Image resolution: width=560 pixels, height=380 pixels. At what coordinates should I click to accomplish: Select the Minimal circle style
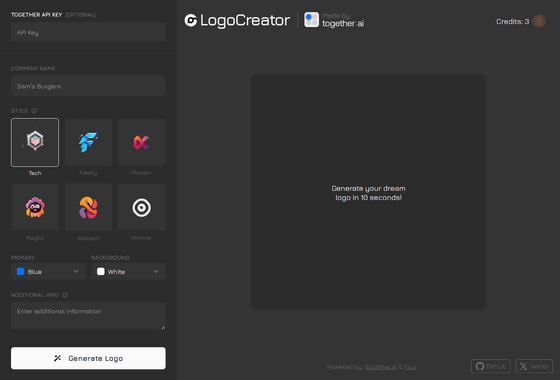point(141,208)
